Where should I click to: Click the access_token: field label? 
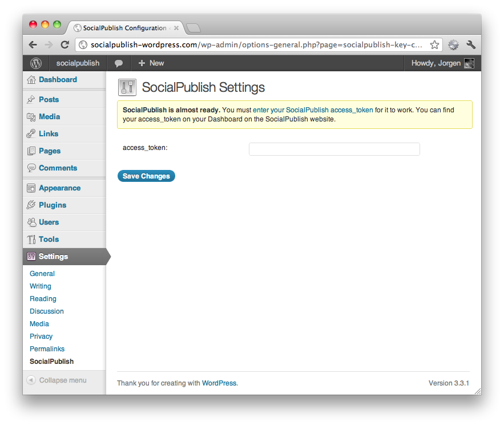tap(145, 148)
